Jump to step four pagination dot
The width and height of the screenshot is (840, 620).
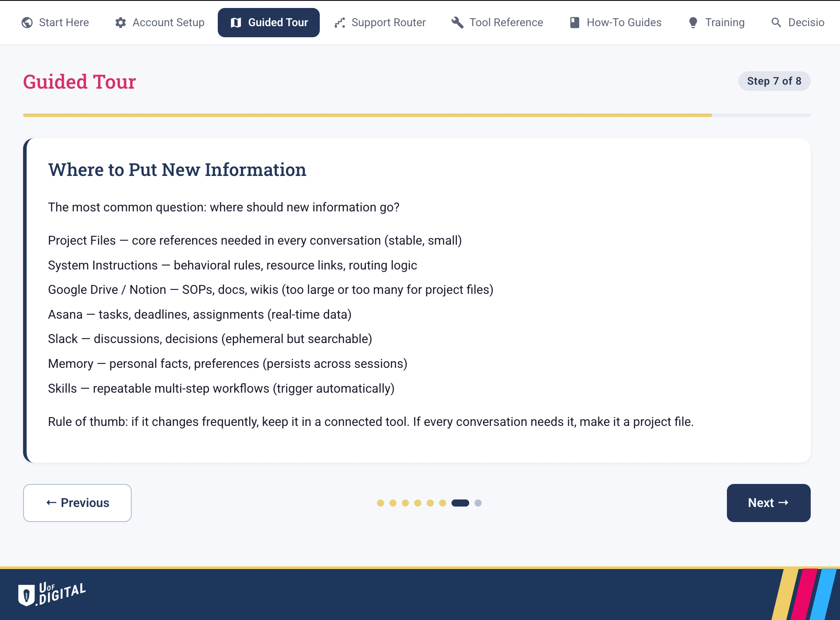pos(418,503)
